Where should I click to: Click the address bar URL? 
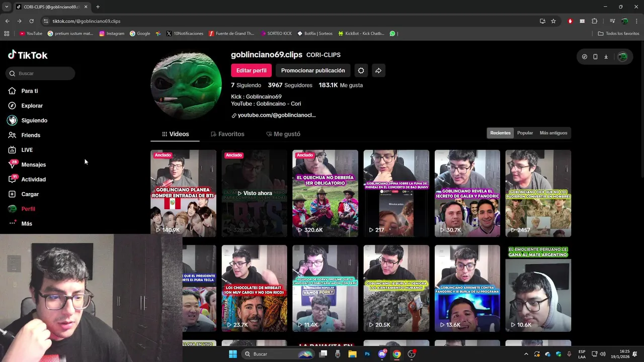pyautogui.click(x=87, y=21)
